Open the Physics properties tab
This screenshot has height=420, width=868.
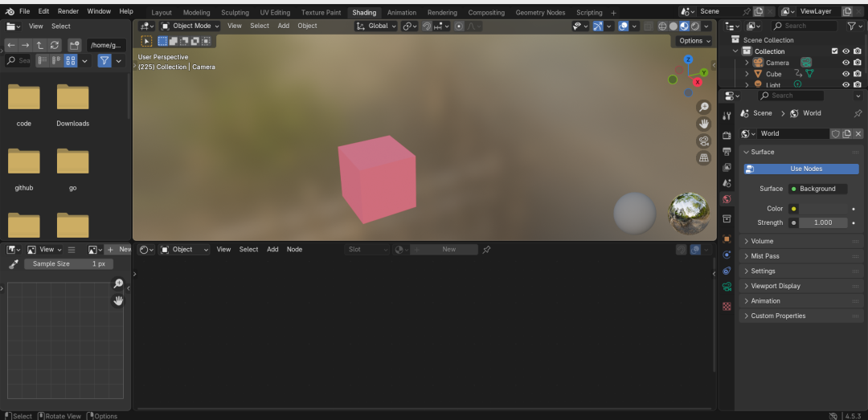[727, 255]
